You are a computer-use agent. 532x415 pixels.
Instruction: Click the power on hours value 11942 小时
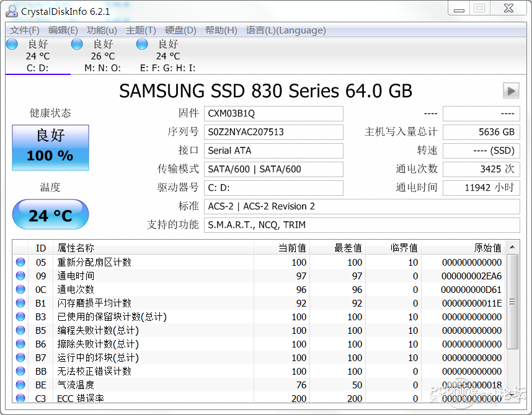click(481, 188)
